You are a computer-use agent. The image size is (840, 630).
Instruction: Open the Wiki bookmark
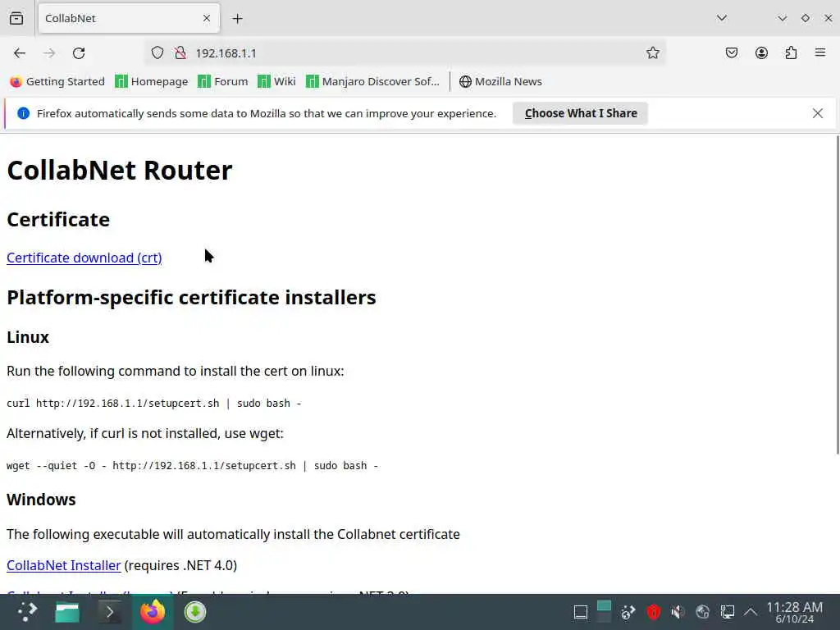tap(276, 81)
